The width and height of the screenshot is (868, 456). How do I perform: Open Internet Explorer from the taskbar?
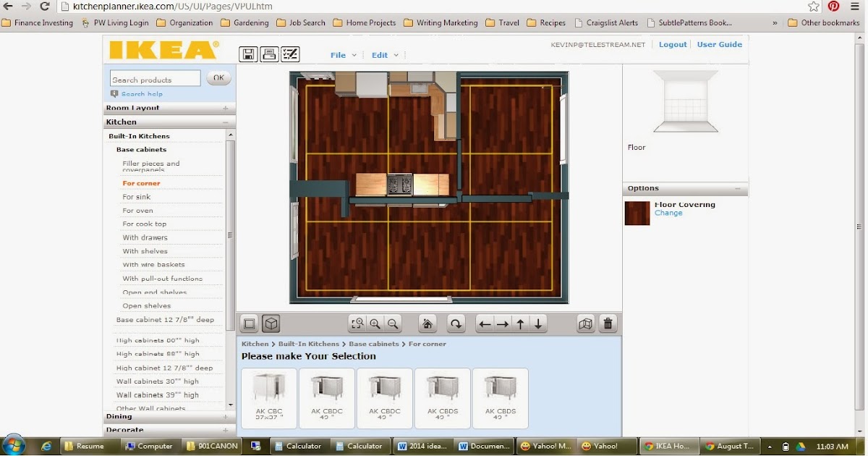(x=46, y=446)
